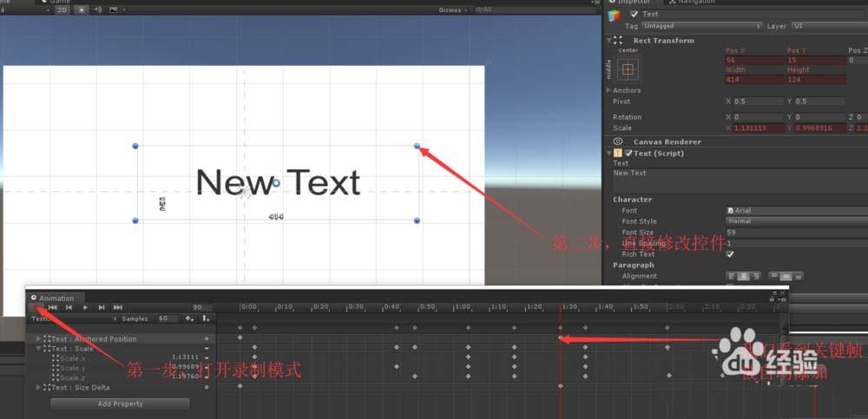
Task: Set horizontal alignment to left
Action: click(x=732, y=276)
